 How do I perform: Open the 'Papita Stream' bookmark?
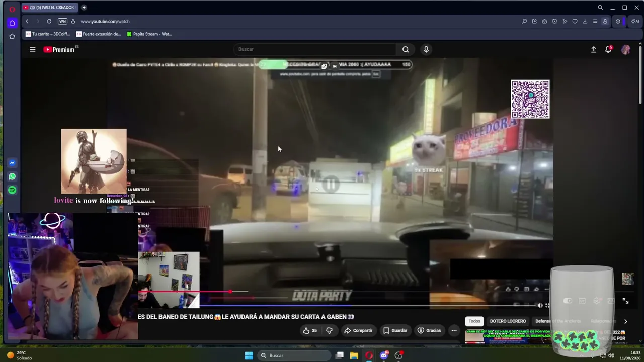pos(149,34)
